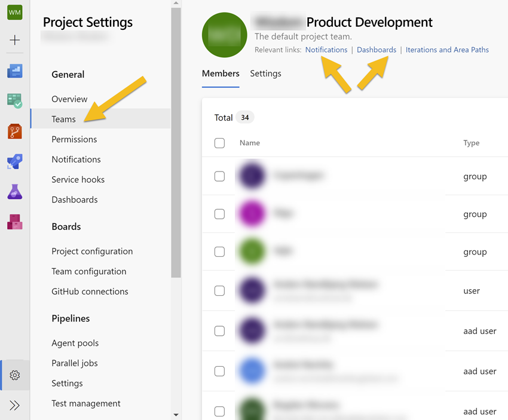Tick the select-all checkbox beside Name

coord(219,143)
